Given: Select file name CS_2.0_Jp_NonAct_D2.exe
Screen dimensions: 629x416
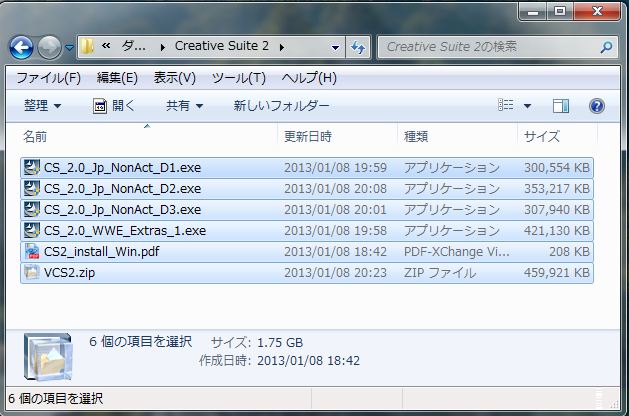Looking at the screenshot, I should pos(122,189).
